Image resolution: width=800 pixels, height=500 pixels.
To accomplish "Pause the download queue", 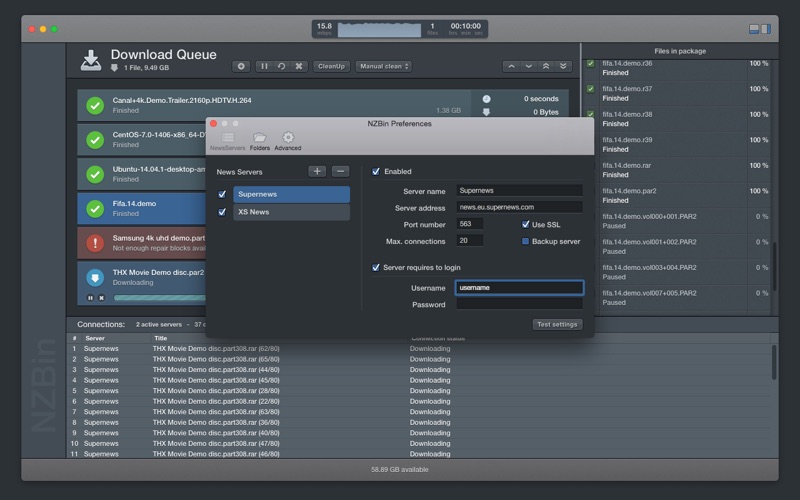I will [x=264, y=66].
